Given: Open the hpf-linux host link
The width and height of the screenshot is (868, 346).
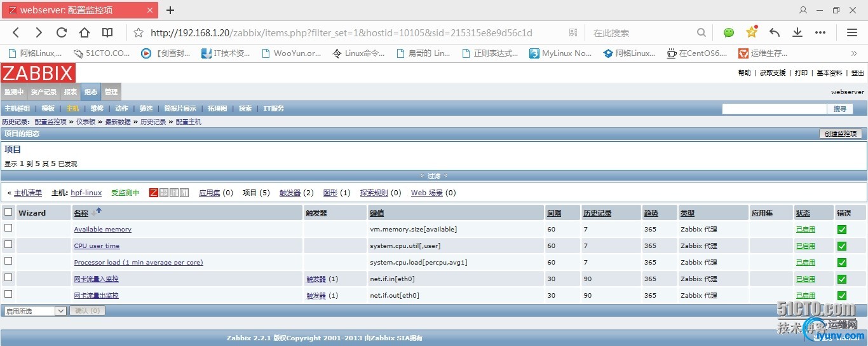Looking at the screenshot, I should coord(86,193).
